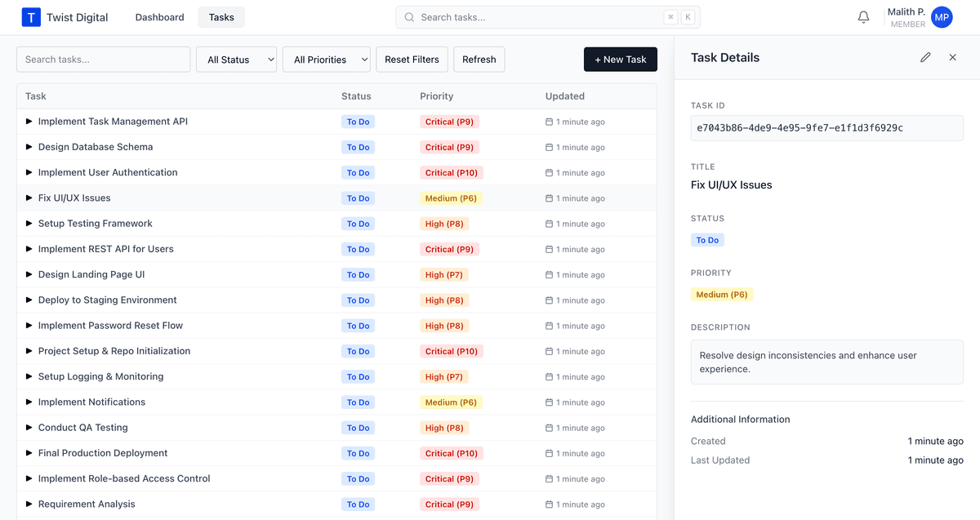Select the Tasks tab
This screenshot has width=980, height=520.
(x=220, y=16)
